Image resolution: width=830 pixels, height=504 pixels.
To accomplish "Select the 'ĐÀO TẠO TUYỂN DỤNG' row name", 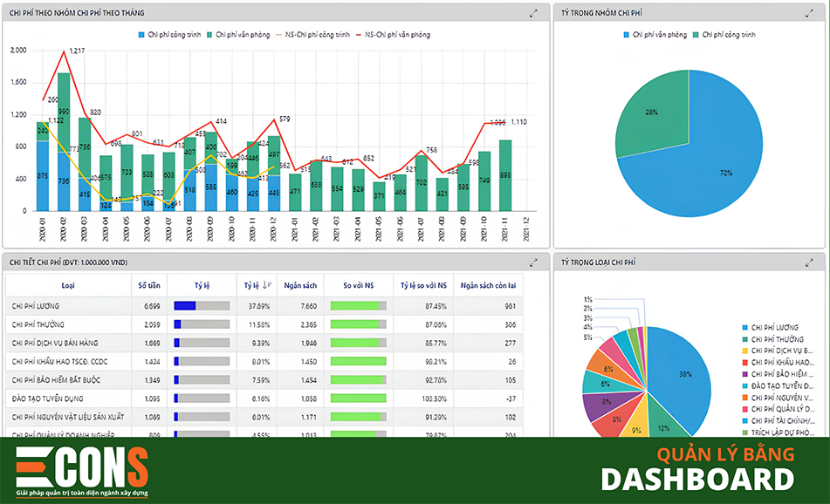I will point(48,398).
